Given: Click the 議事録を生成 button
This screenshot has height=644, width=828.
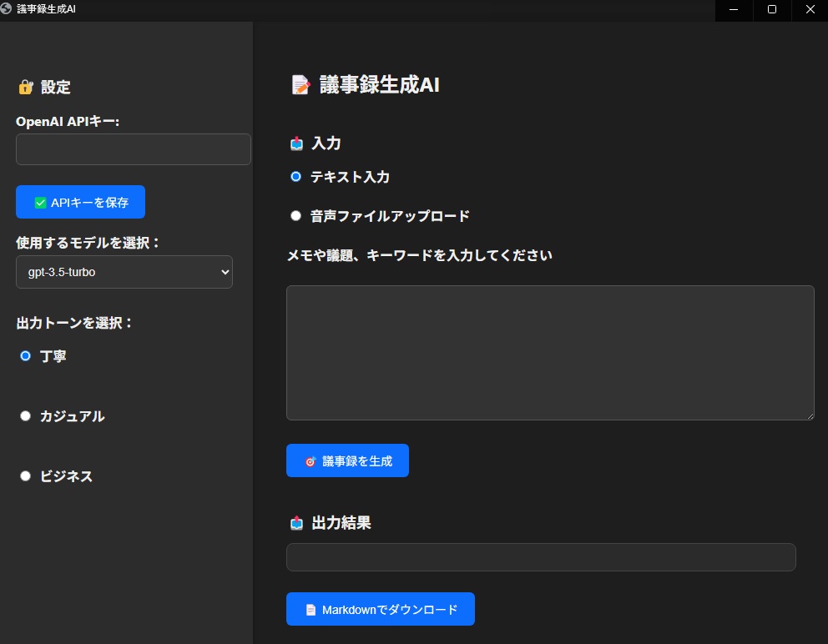Looking at the screenshot, I should click(x=347, y=460).
